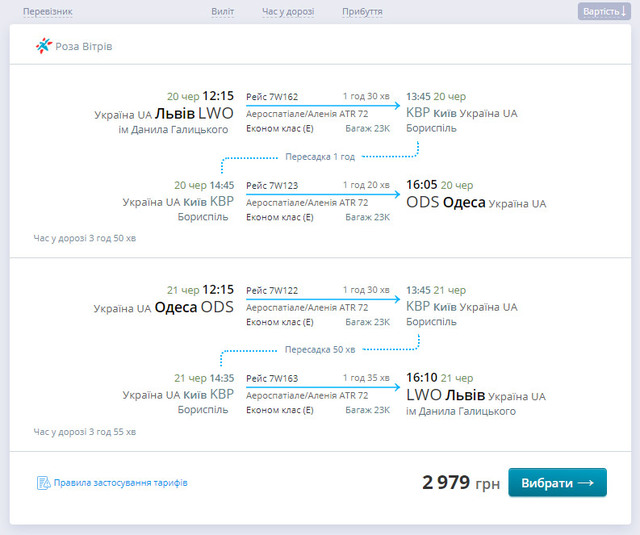Click the Роза Вітрів carrier name
640x535 pixels.
[x=84, y=47]
